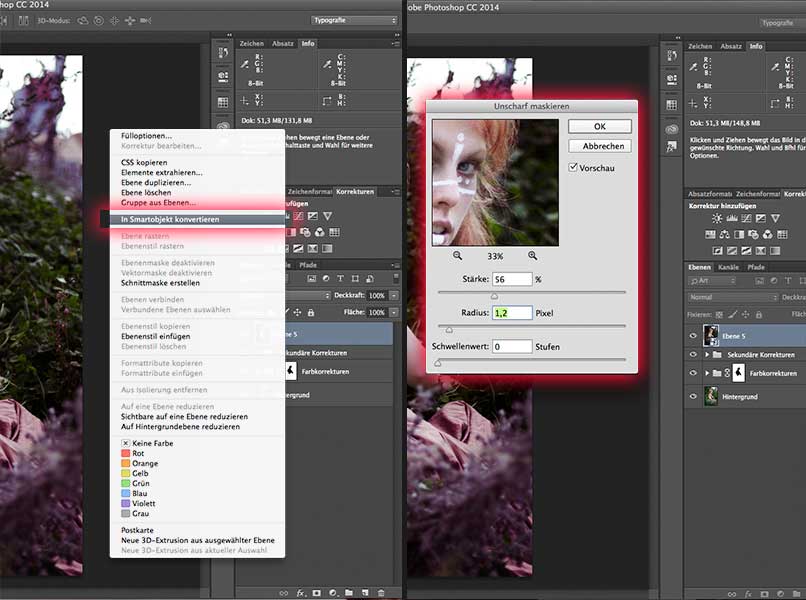Image resolution: width=806 pixels, height=600 pixels.
Task: Click the trash icon to delete the layer
Action: pyautogui.click(x=381, y=593)
